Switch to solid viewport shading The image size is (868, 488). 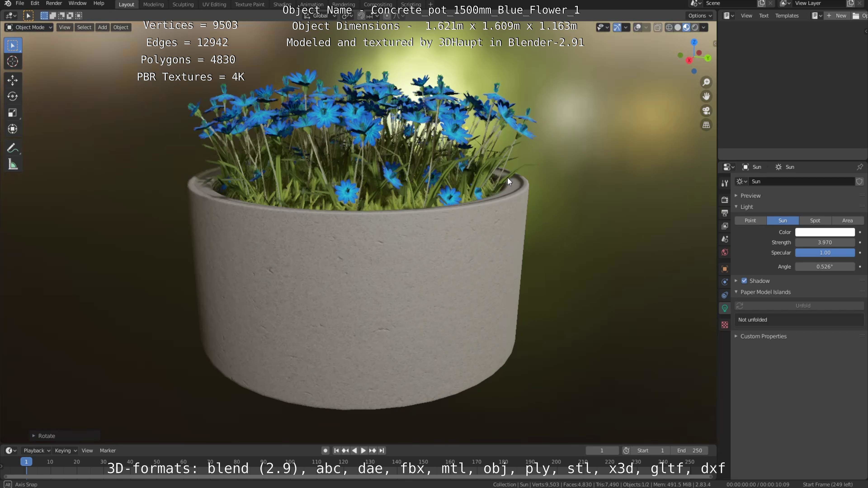678,27
